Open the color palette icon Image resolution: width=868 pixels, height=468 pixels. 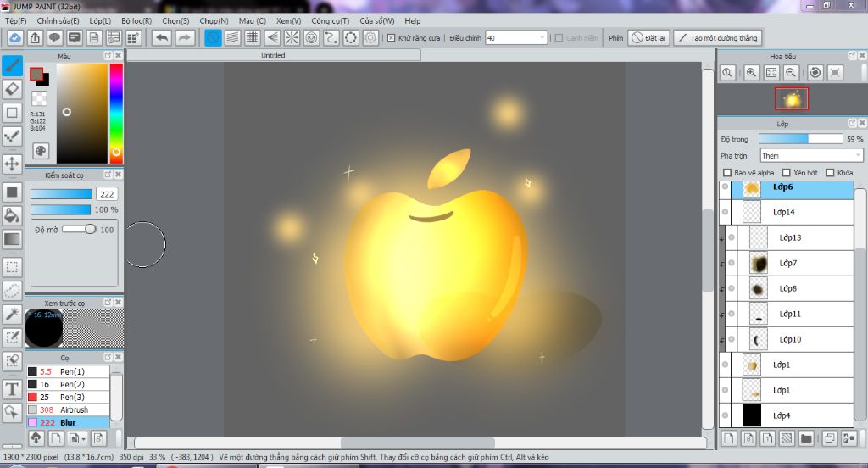[x=41, y=151]
